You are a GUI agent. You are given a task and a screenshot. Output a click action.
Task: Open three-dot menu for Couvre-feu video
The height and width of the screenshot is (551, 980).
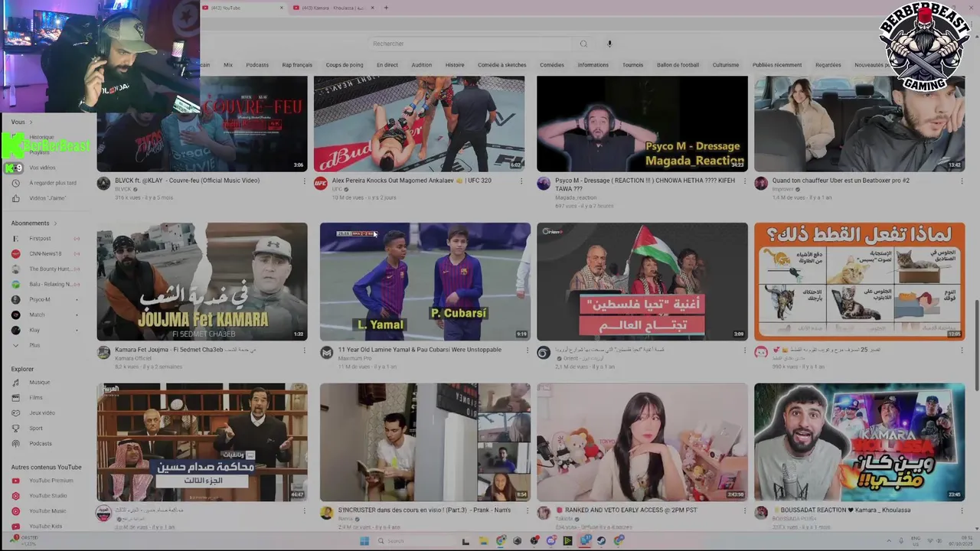[x=304, y=181]
